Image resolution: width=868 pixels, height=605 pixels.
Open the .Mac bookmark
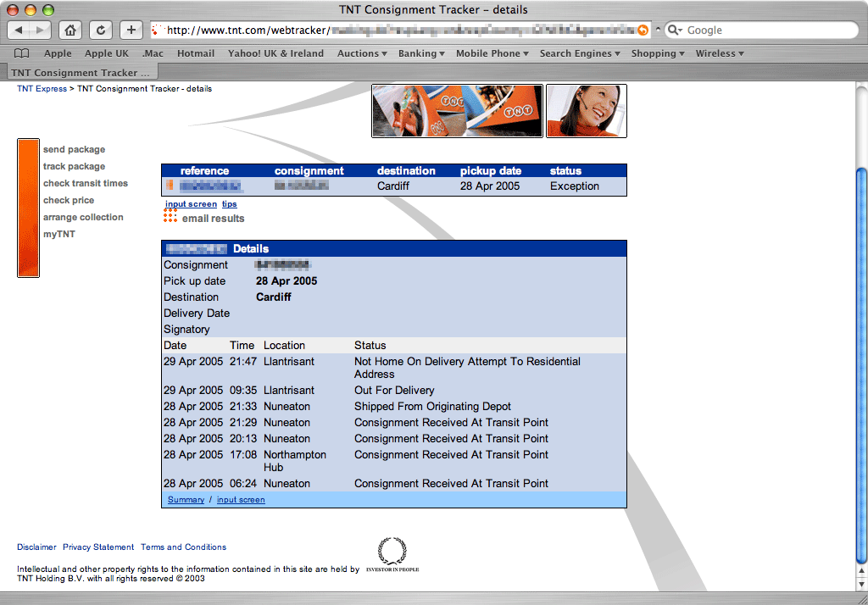point(153,53)
